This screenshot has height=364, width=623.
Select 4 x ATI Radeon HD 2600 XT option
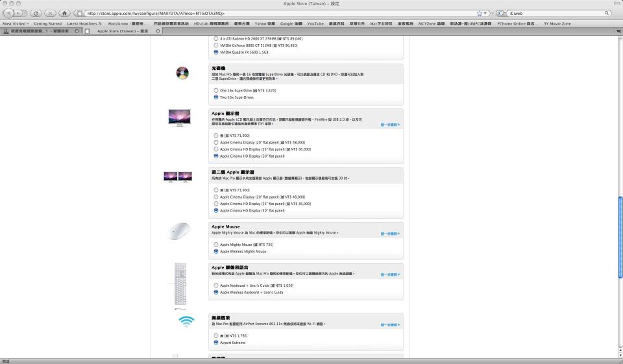[215, 38]
